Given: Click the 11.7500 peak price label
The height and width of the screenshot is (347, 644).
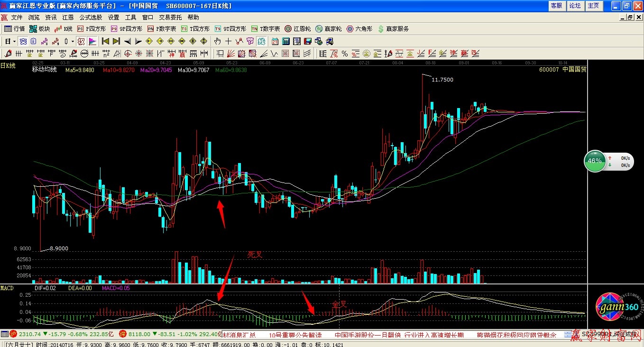Looking at the screenshot, I should pos(442,80).
